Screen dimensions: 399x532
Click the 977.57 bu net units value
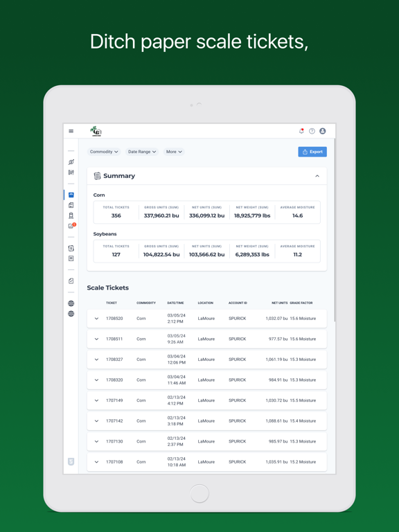(x=278, y=339)
